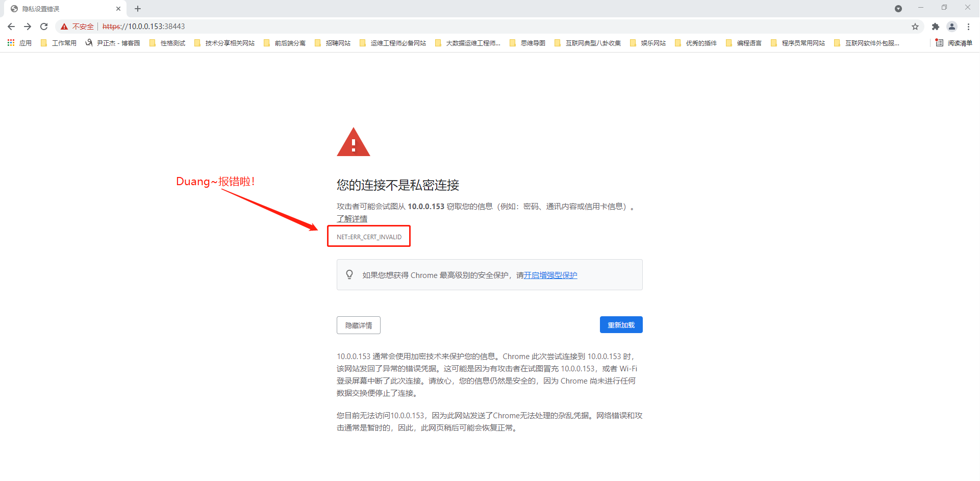Viewport: 980px width, 481px height.
Task: Open a new tab with plus button
Action: pos(138,9)
